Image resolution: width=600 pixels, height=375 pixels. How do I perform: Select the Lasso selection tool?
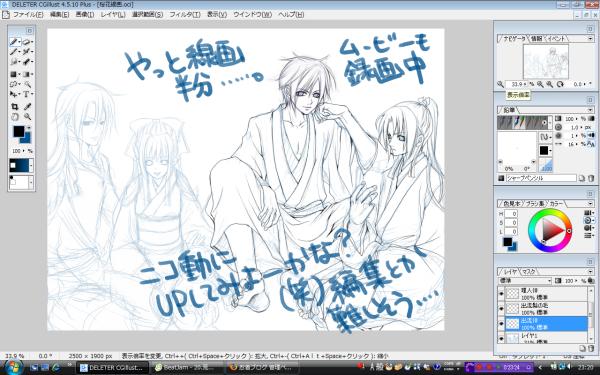[14, 84]
